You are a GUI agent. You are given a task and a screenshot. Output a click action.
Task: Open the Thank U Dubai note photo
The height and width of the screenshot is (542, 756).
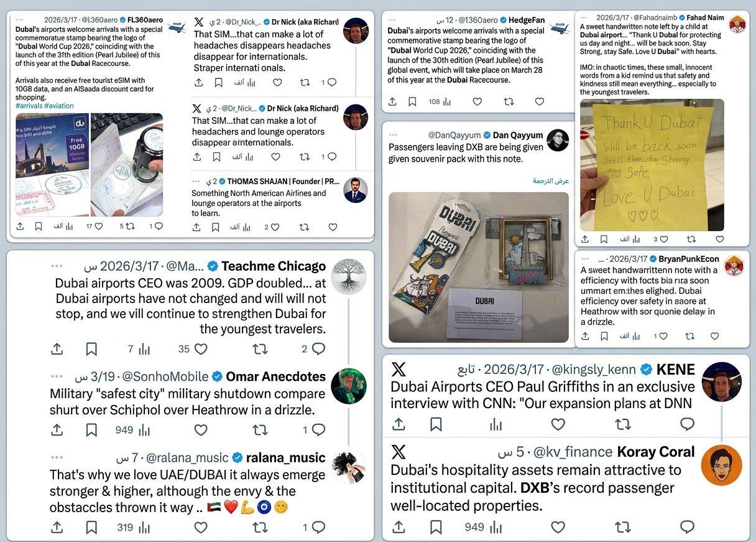[652, 165]
